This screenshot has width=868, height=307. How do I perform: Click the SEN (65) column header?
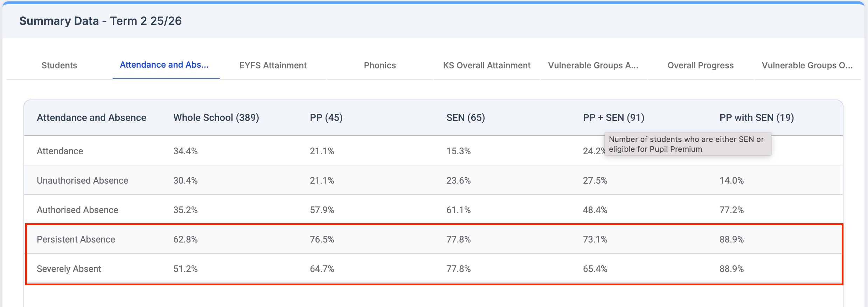click(465, 118)
